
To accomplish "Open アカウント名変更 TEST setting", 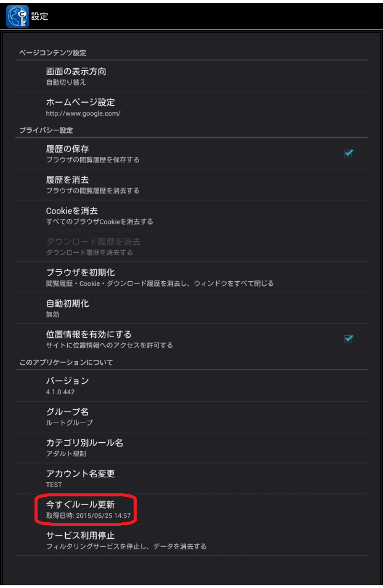I will point(191,479).
